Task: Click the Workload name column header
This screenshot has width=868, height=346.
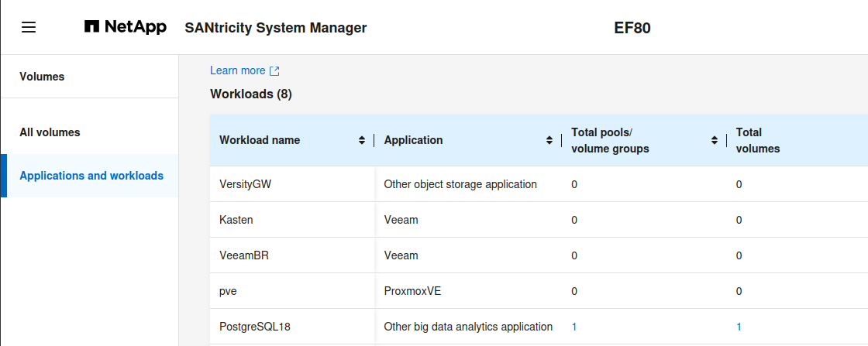Action: pyautogui.click(x=260, y=140)
